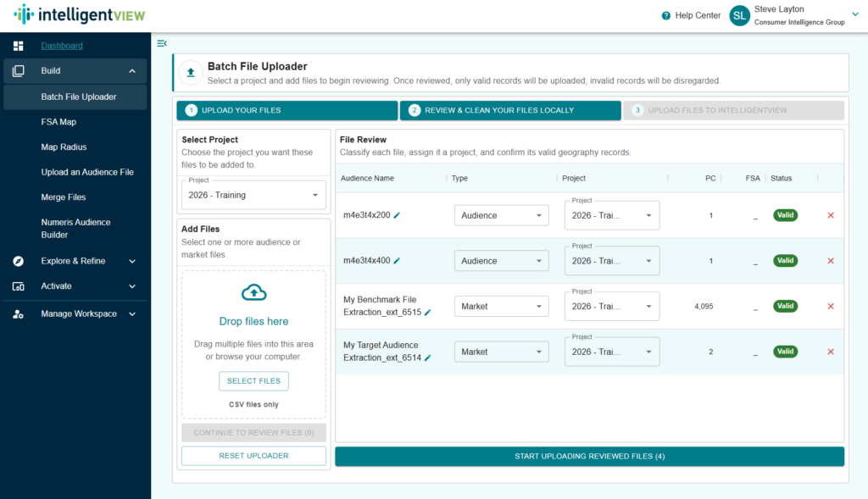
Task: Remove the m4e3t4x400 file row
Action: click(x=831, y=261)
